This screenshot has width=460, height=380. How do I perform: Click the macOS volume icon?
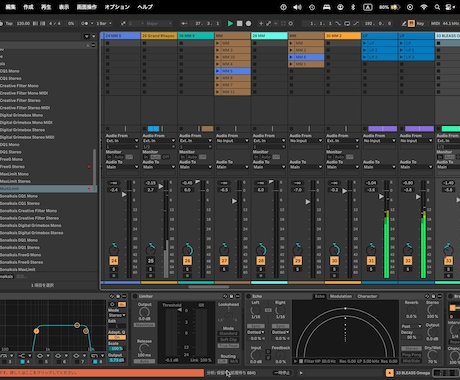click(x=297, y=7)
